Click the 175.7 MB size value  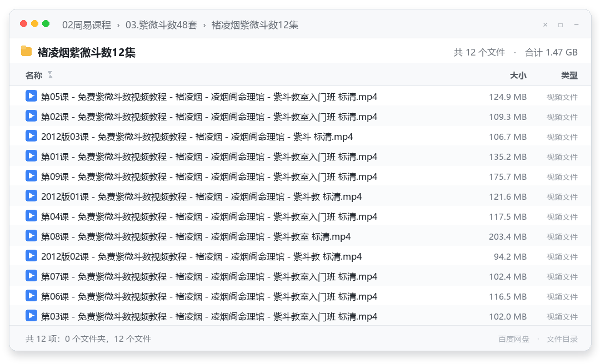pyautogui.click(x=508, y=177)
